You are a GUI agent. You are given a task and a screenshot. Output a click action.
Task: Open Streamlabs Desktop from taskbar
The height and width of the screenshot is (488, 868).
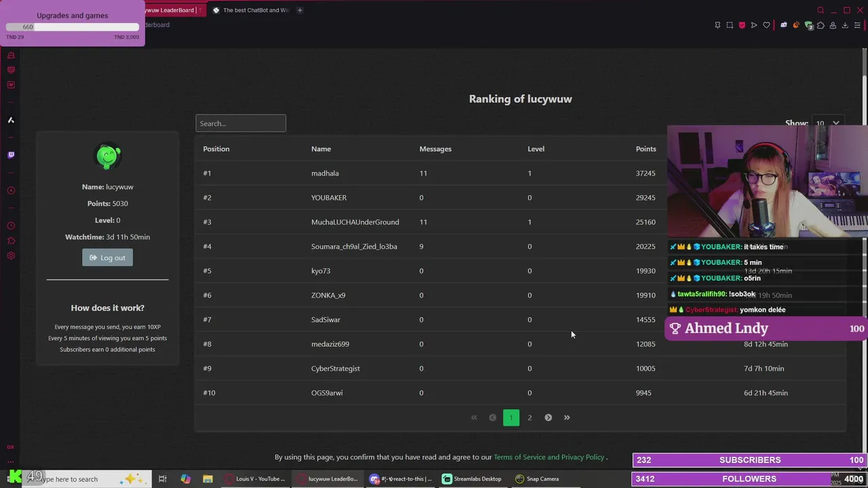tap(472, 479)
